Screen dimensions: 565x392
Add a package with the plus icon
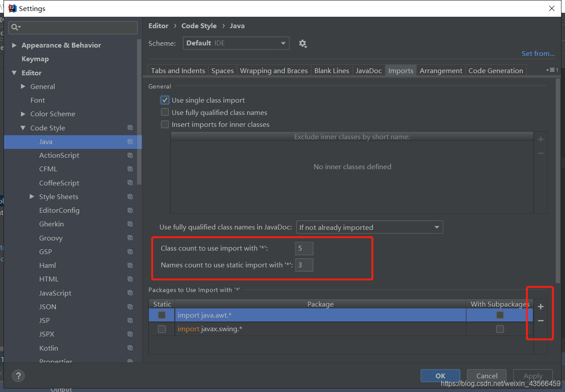point(541,307)
